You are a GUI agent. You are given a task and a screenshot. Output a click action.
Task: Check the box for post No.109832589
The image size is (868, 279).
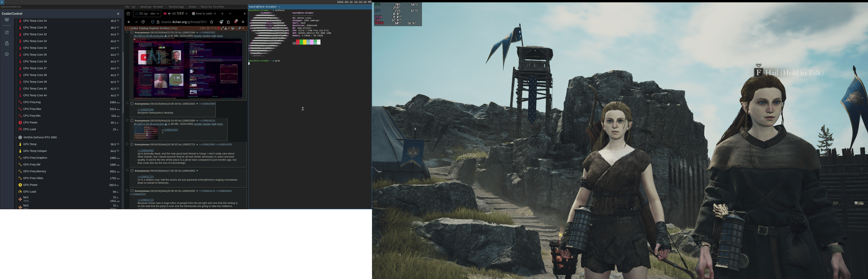(132, 120)
